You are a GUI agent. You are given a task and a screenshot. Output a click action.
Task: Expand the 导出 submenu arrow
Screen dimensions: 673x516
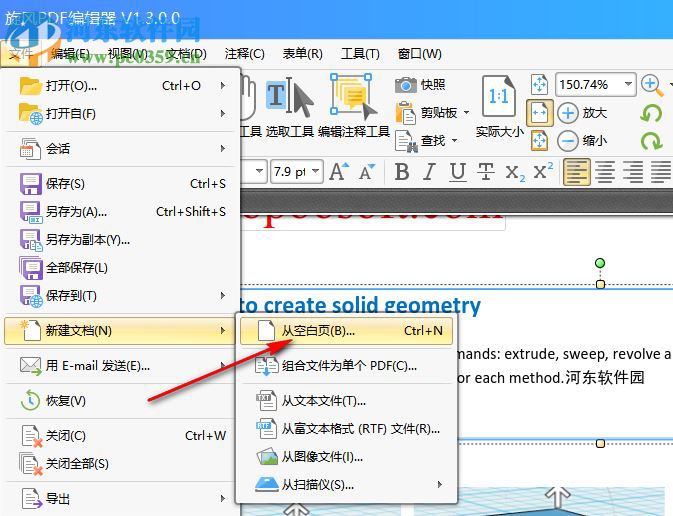tap(223, 498)
